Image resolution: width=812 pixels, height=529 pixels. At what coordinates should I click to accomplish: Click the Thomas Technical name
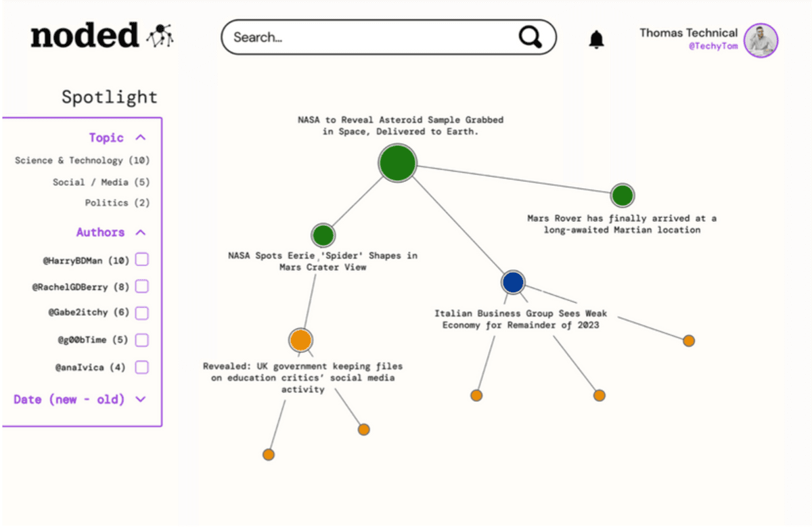pos(689,32)
